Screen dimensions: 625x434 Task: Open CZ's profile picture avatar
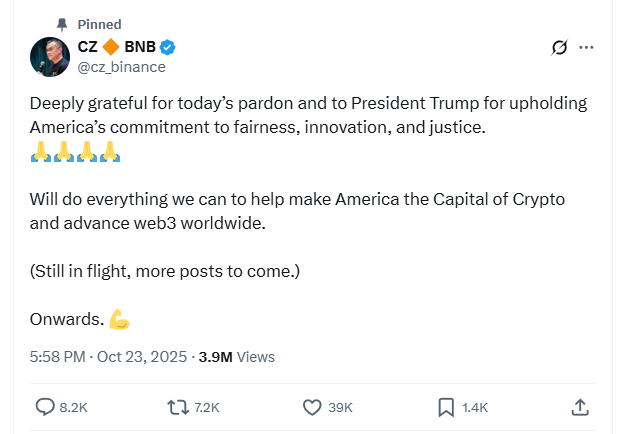(x=49, y=56)
